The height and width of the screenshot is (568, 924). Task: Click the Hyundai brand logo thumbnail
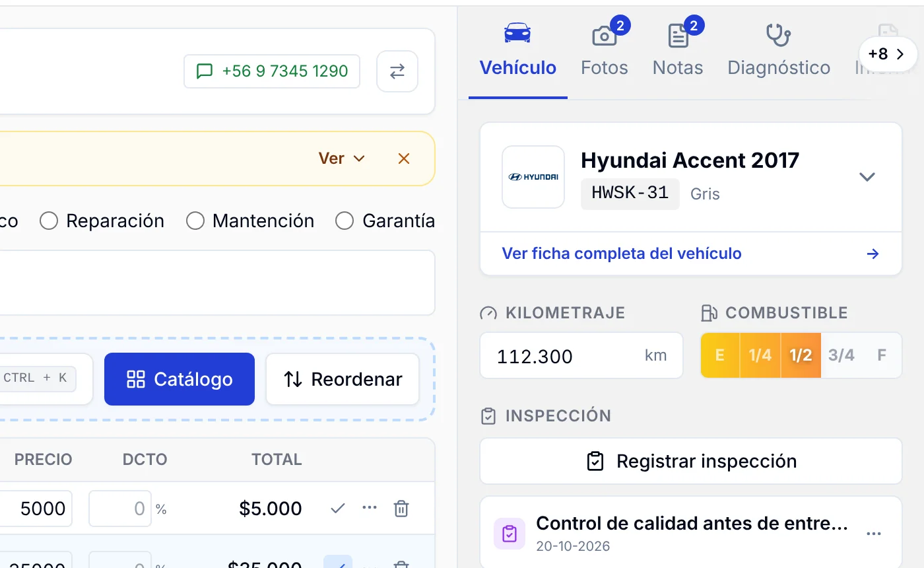point(533,177)
